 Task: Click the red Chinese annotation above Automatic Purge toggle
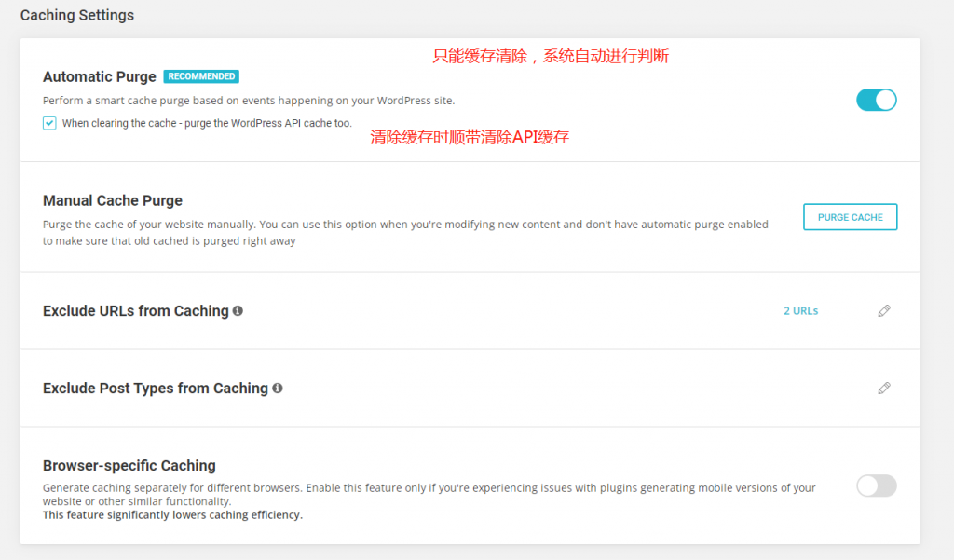coord(551,57)
